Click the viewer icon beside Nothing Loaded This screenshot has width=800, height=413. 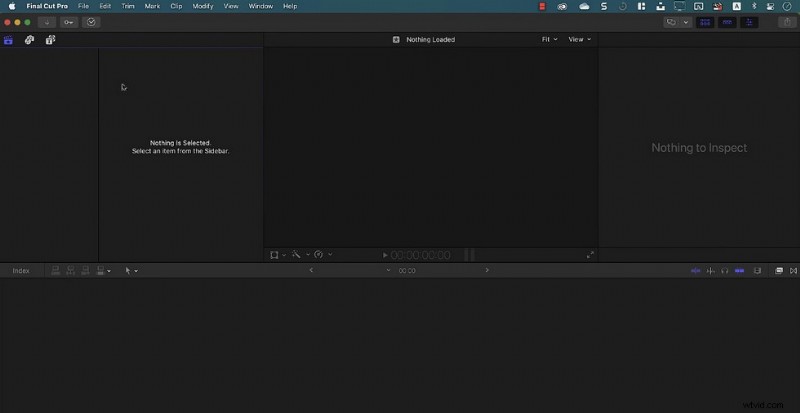tap(396, 39)
